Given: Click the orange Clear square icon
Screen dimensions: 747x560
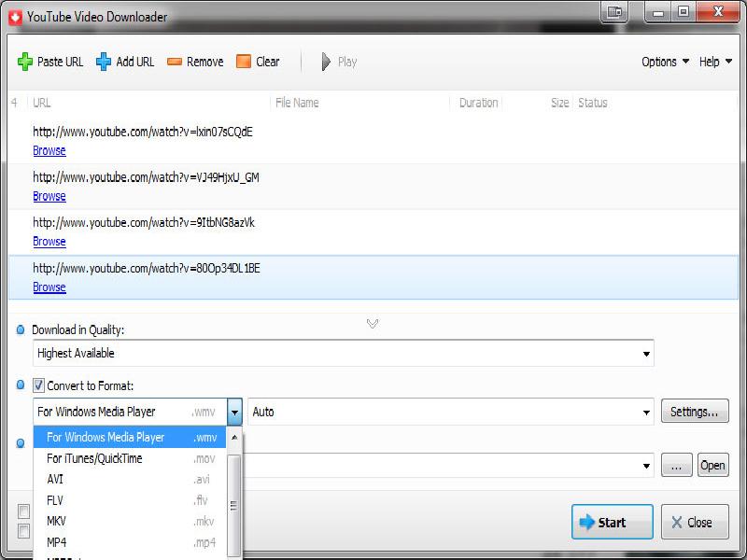Looking at the screenshot, I should click(x=244, y=62).
